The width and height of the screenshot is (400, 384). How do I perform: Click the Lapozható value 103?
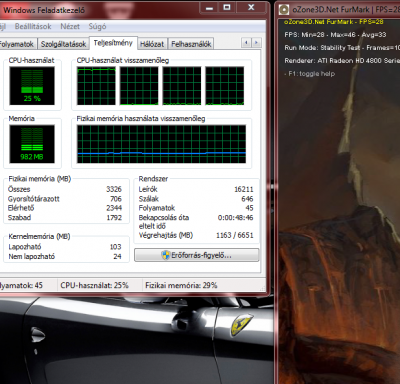coord(115,247)
